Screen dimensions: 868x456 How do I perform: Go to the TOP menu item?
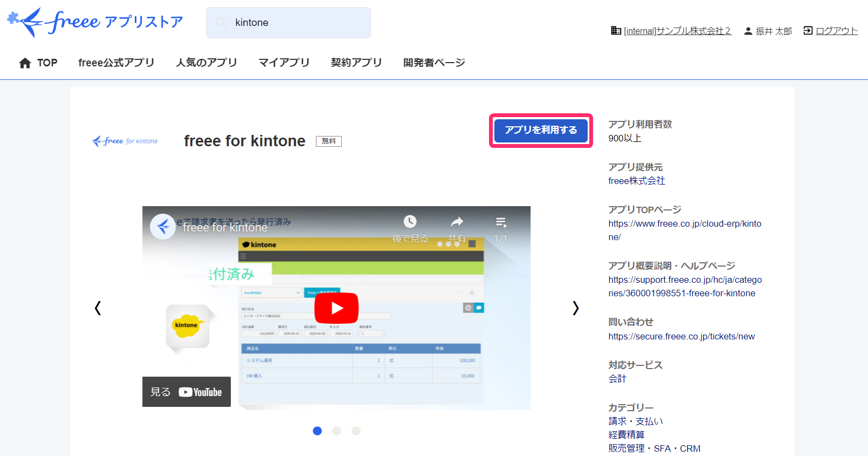[x=47, y=63]
